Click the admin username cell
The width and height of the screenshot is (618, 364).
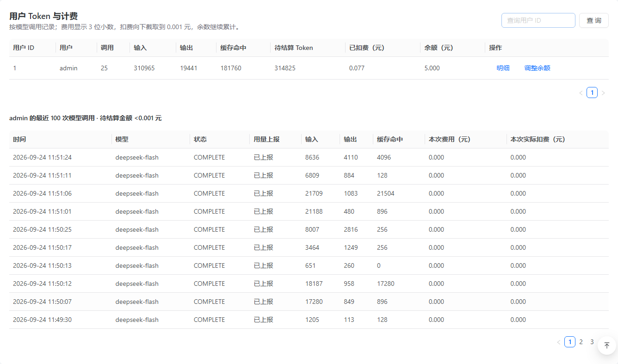[x=68, y=68]
